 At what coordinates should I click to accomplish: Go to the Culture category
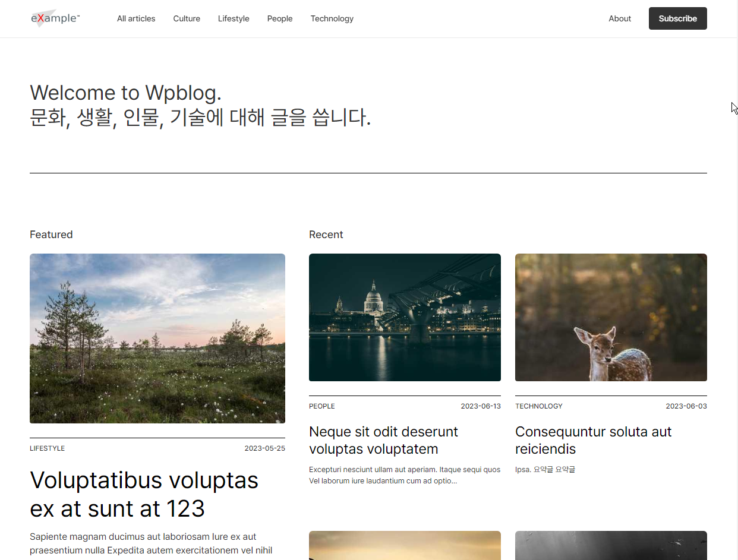pos(187,18)
